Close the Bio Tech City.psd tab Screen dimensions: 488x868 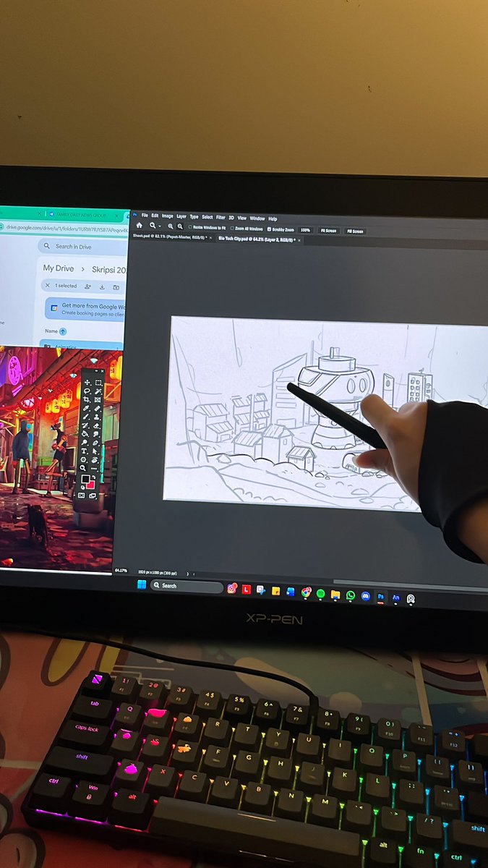point(300,240)
